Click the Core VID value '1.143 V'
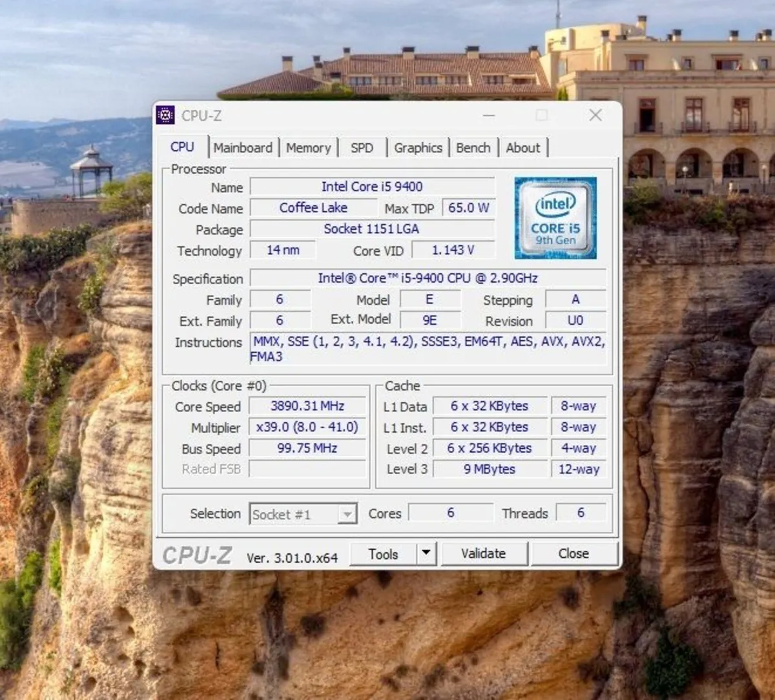The width and height of the screenshot is (775, 700). (453, 250)
